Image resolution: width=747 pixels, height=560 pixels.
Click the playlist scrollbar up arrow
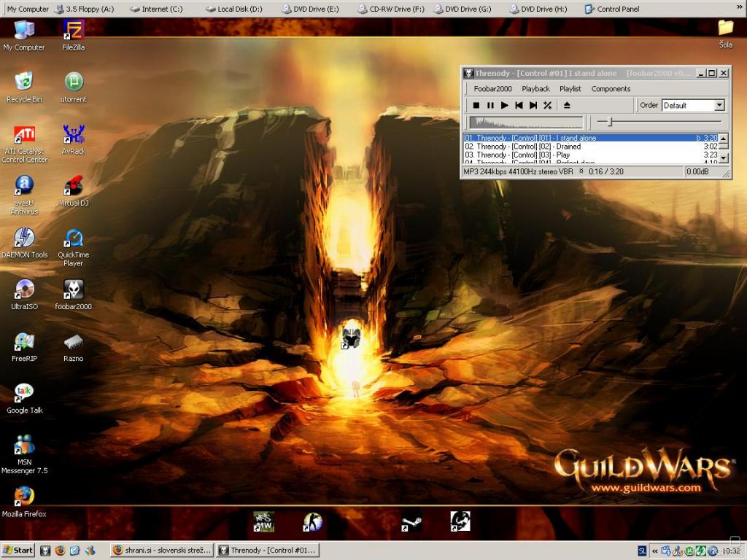pyautogui.click(x=724, y=139)
